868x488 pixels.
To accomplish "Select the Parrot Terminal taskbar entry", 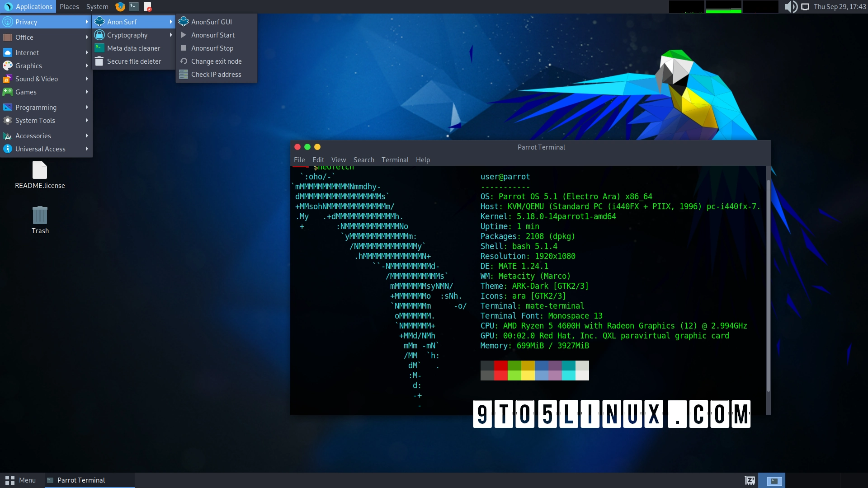I will tap(81, 480).
